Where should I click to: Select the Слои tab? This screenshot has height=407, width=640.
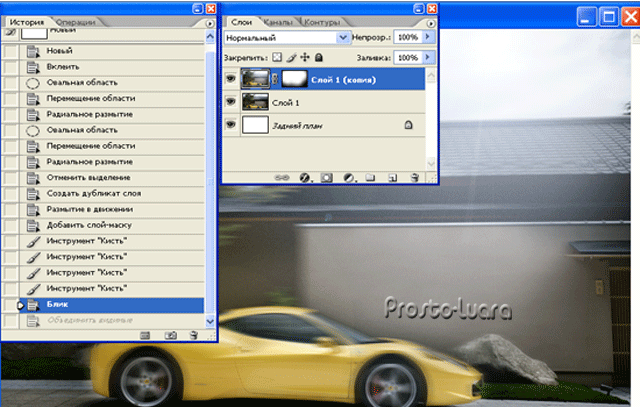241,22
